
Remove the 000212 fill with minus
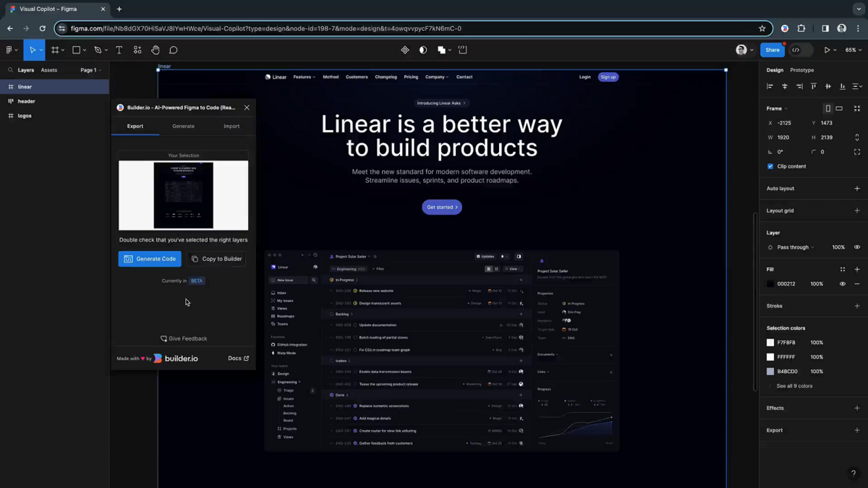pos(857,284)
